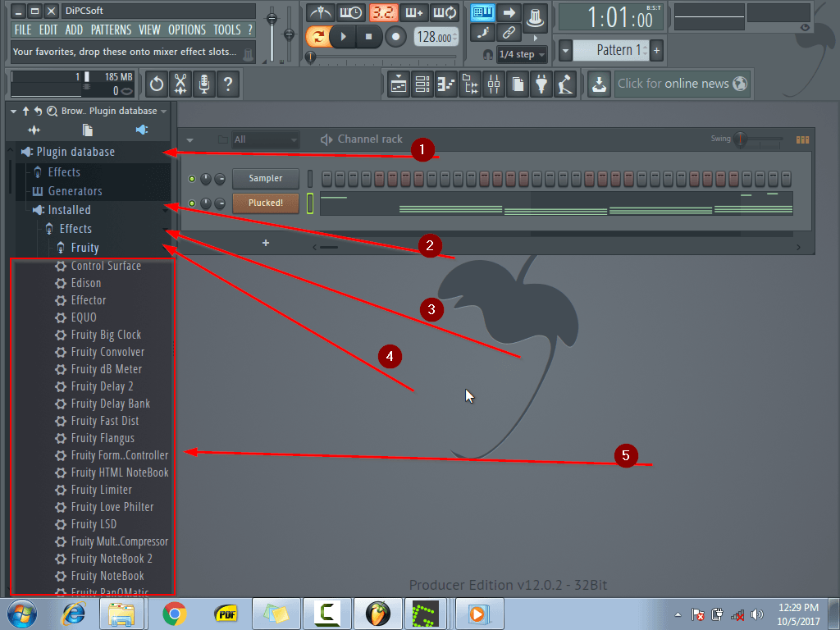The image size is (840, 630).
Task: Adjust the channel rack Swing knob
Action: [740, 139]
